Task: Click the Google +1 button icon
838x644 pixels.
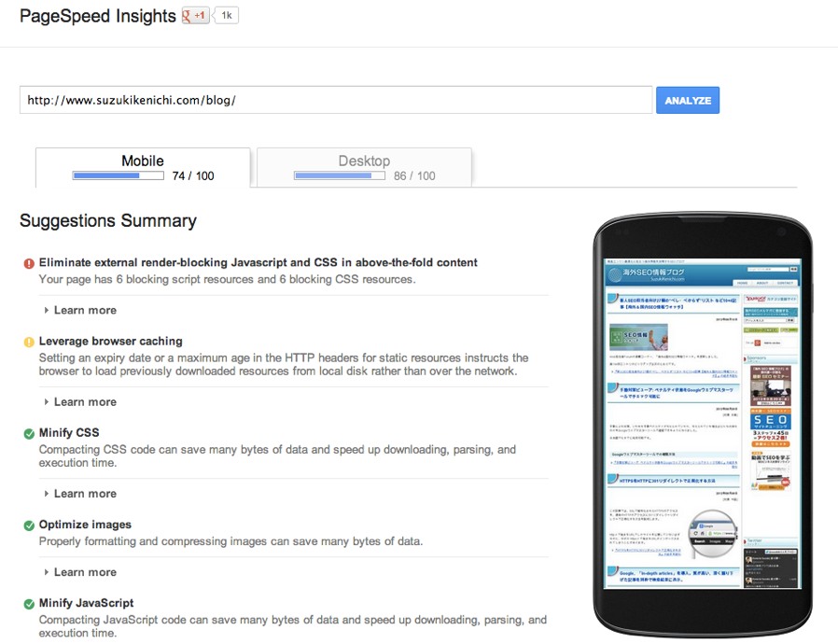Action: (195, 16)
